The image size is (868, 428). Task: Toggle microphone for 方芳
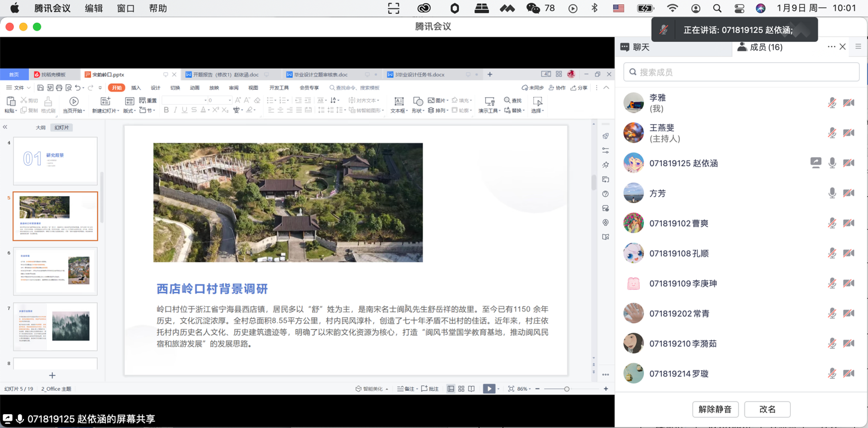[x=832, y=193]
